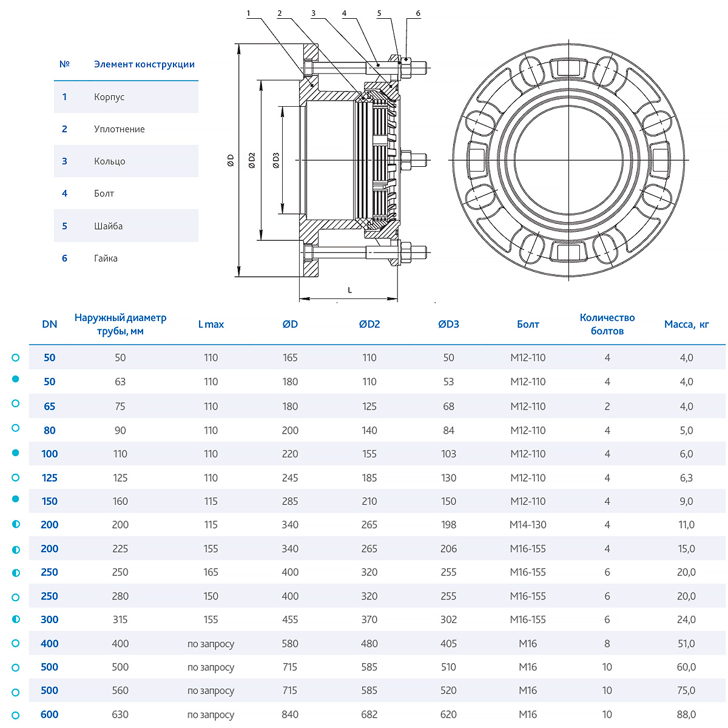Click the filled circle beside DN 100 row
This screenshot has width=728, height=728.
(x=16, y=453)
